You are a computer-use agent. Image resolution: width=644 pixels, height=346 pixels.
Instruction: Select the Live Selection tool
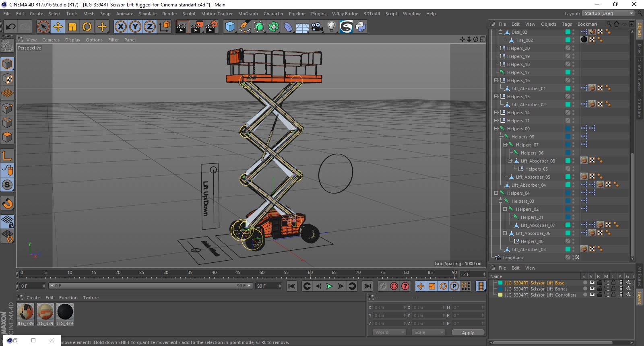[x=43, y=27]
